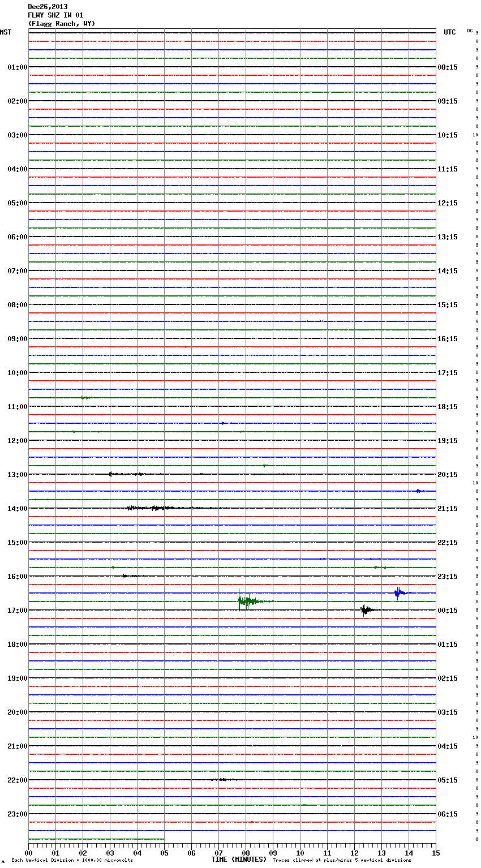
Task: Click the Traces clipped at plus/minus 5 divisions note
Action: 342,860
